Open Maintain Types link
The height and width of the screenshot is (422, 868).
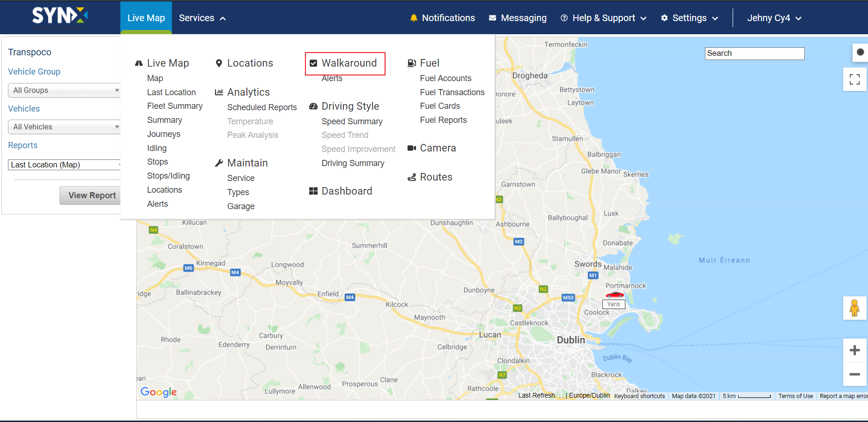coord(238,192)
